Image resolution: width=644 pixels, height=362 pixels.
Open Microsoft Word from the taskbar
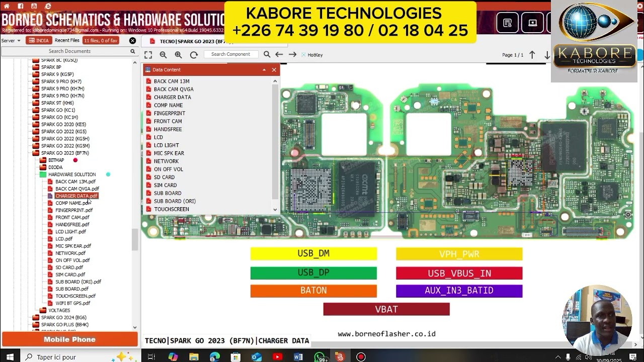coord(298,357)
